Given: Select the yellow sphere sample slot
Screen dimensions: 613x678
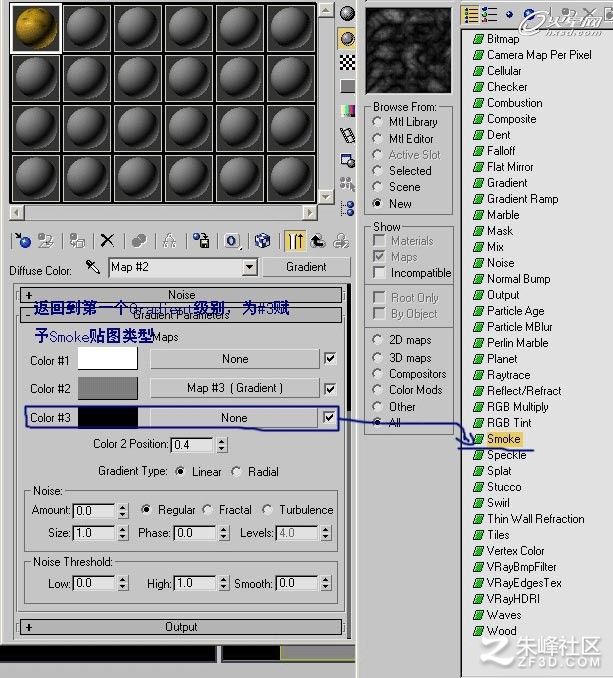Looking at the screenshot, I should (36, 28).
